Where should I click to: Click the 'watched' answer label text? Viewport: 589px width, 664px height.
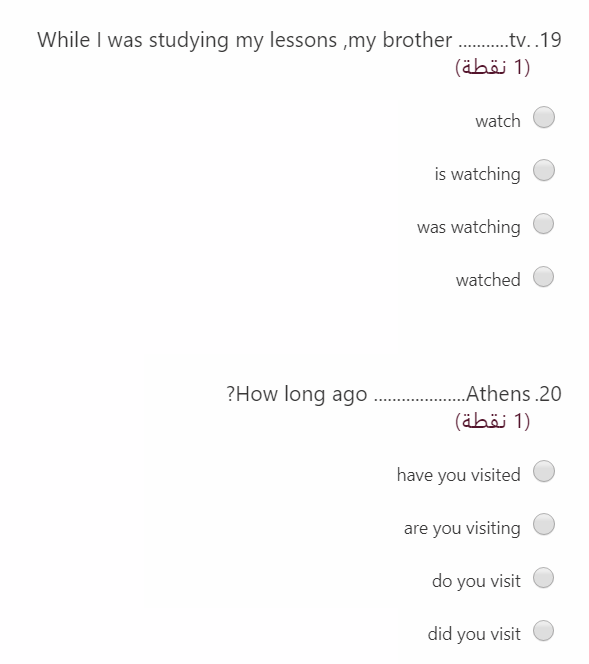click(x=488, y=280)
